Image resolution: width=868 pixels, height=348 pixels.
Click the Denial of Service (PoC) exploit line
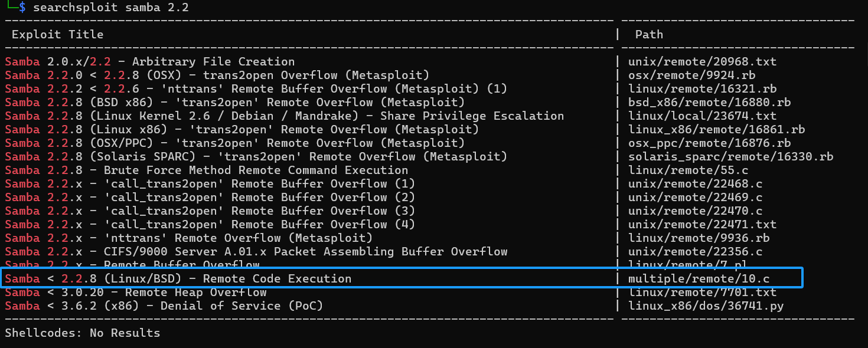[x=164, y=306]
